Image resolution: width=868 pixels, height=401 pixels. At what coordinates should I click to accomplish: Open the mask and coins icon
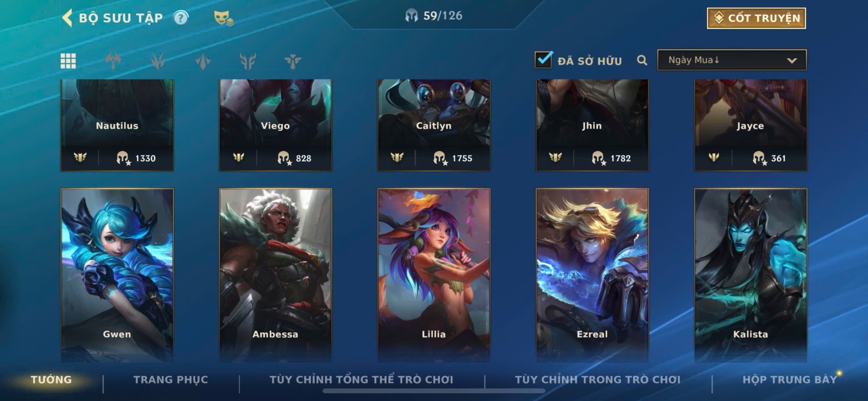223,18
